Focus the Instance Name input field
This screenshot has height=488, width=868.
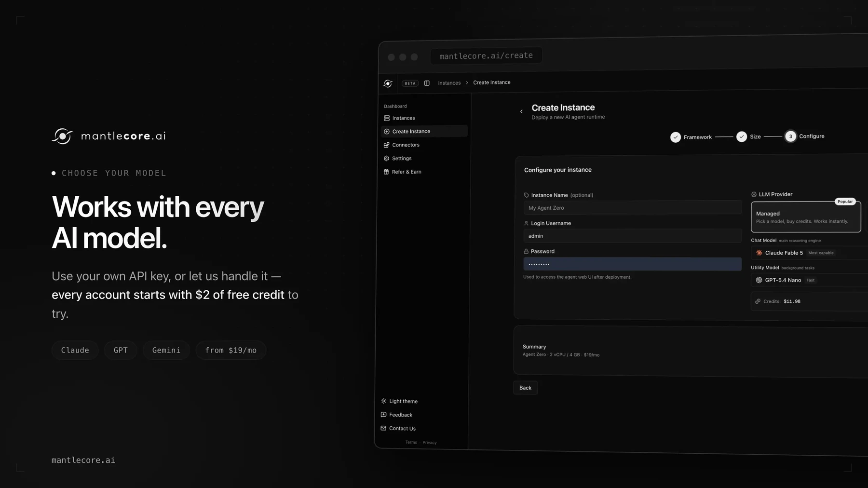[633, 208]
